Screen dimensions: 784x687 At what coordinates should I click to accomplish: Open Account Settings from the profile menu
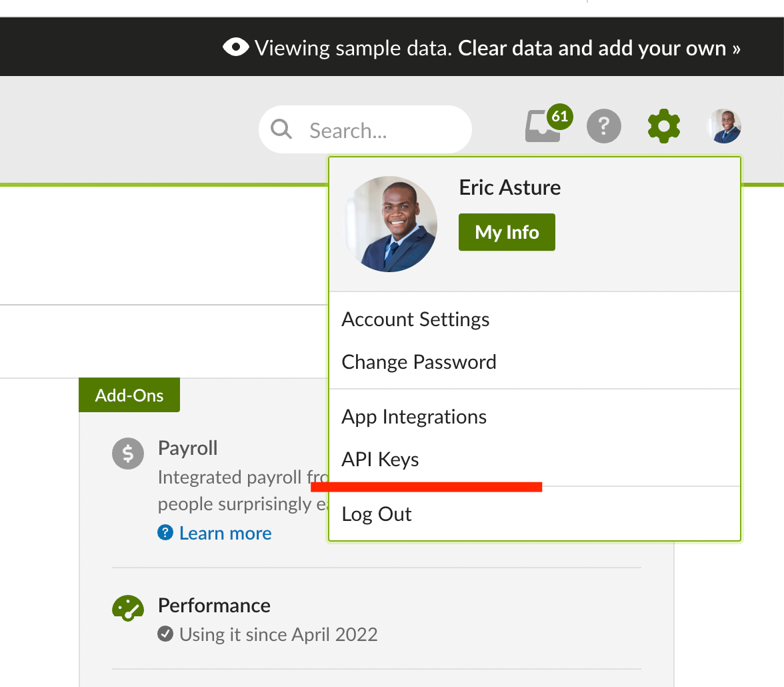click(x=415, y=319)
